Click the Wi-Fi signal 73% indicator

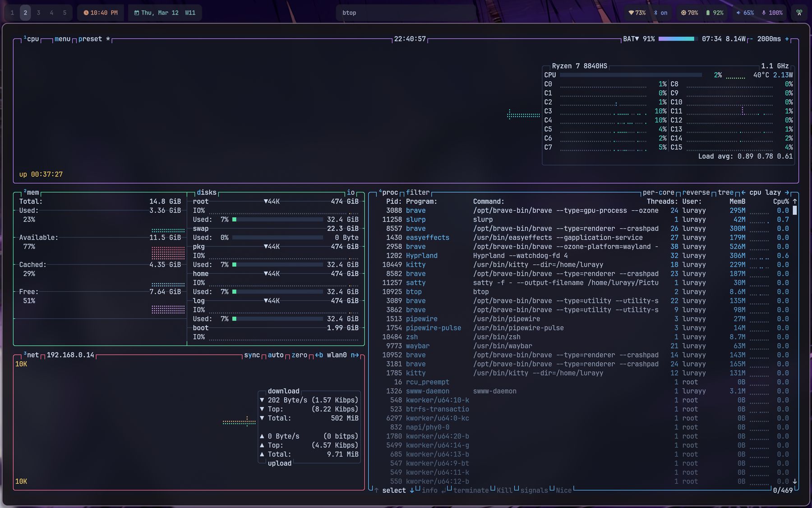(x=637, y=13)
